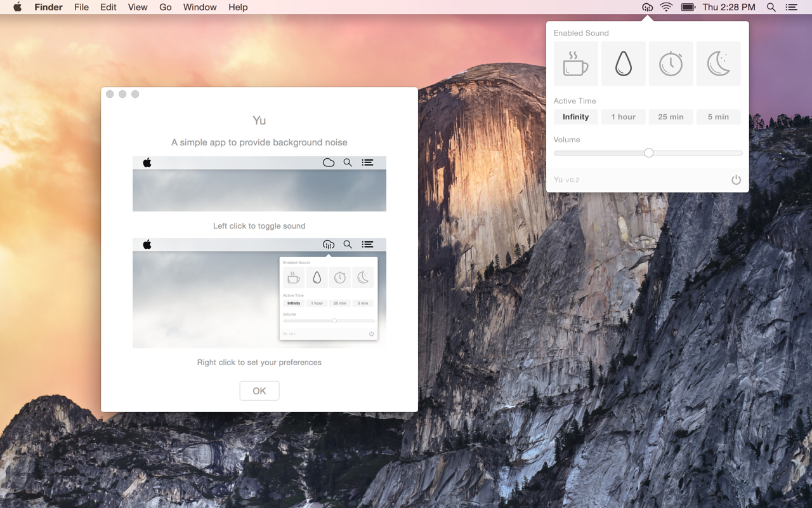Click the volume slider knob
Screen dimensions: 812x508
[x=648, y=153]
